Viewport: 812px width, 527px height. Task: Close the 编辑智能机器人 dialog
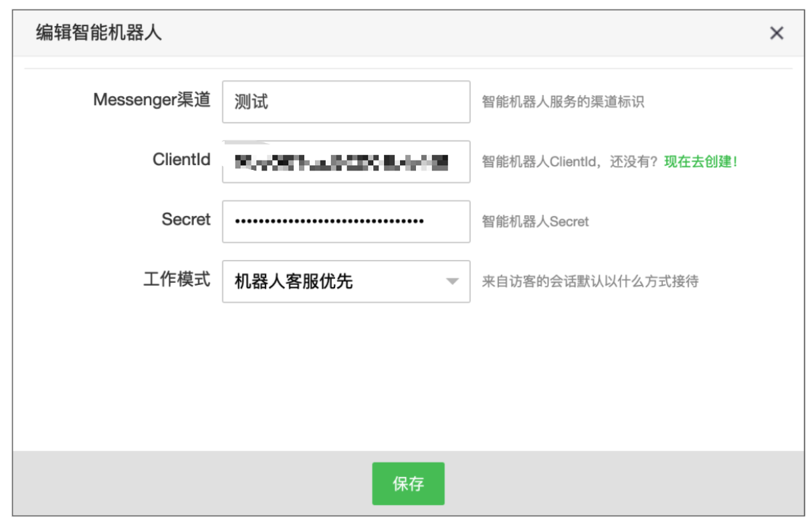pos(776,33)
